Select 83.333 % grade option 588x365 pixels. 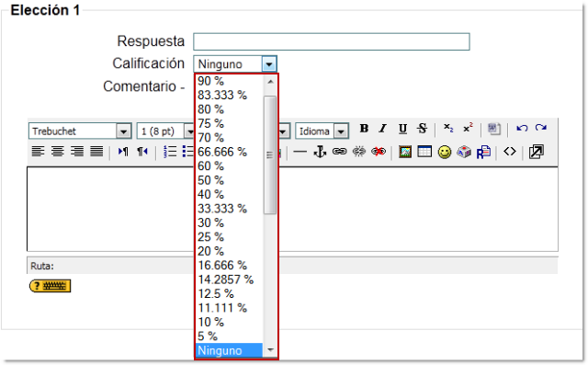point(229,96)
